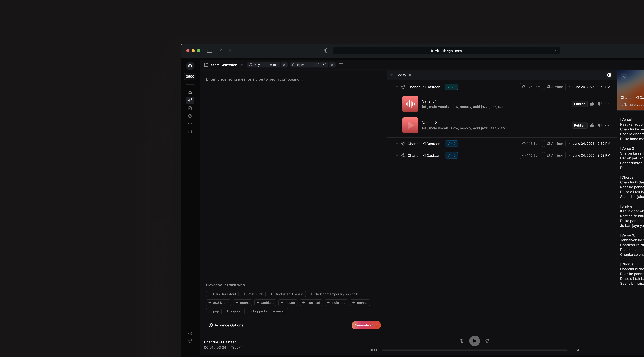
Task: Open the home icon in sidebar
Action: 190,93
